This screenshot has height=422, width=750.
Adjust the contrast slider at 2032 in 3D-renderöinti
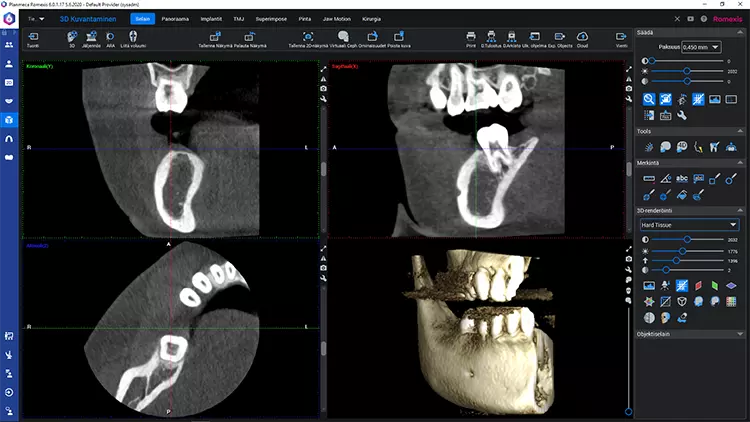(687, 239)
